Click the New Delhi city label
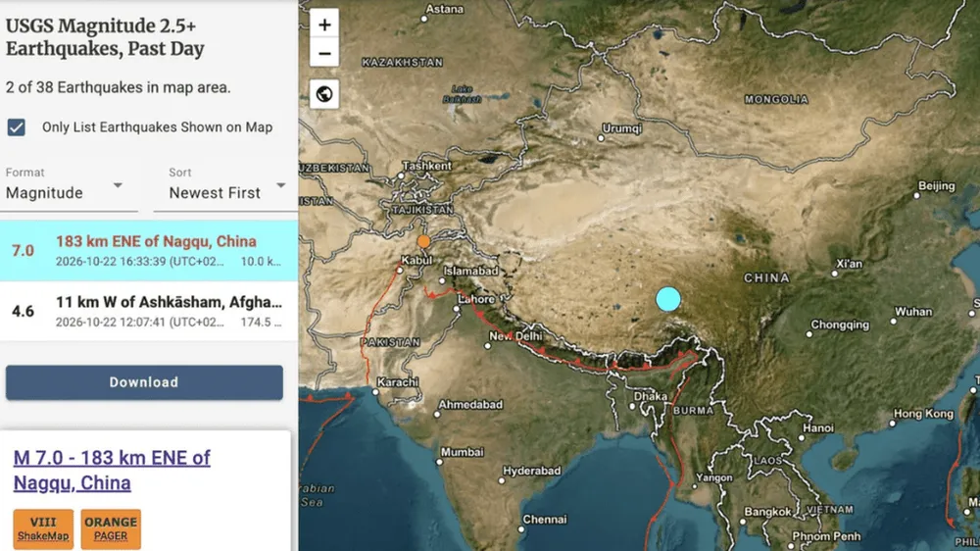 [515, 336]
